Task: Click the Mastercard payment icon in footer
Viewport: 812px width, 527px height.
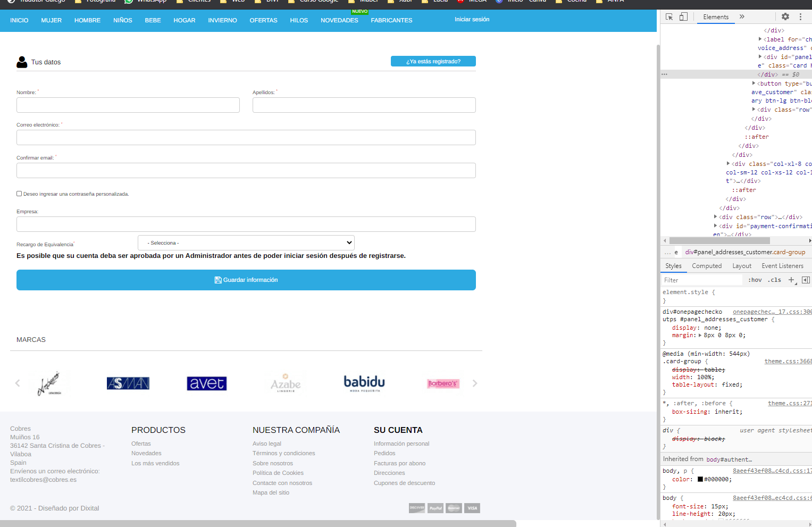Action: (x=454, y=508)
